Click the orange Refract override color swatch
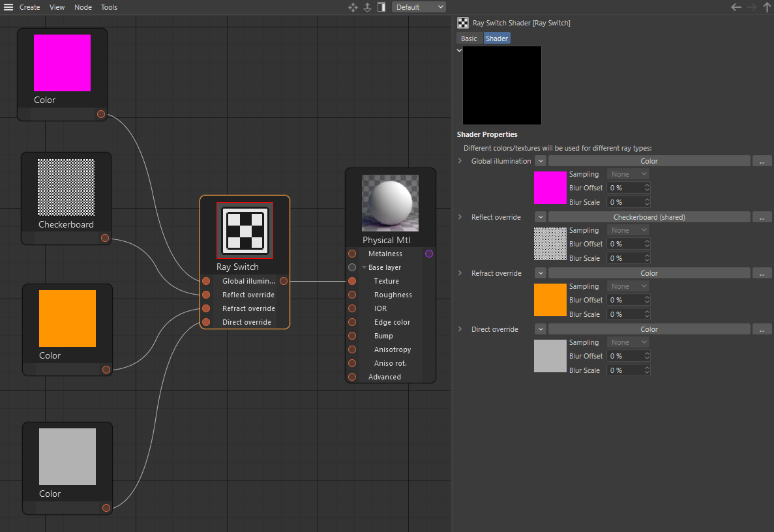Image resolution: width=774 pixels, height=532 pixels. pos(550,300)
